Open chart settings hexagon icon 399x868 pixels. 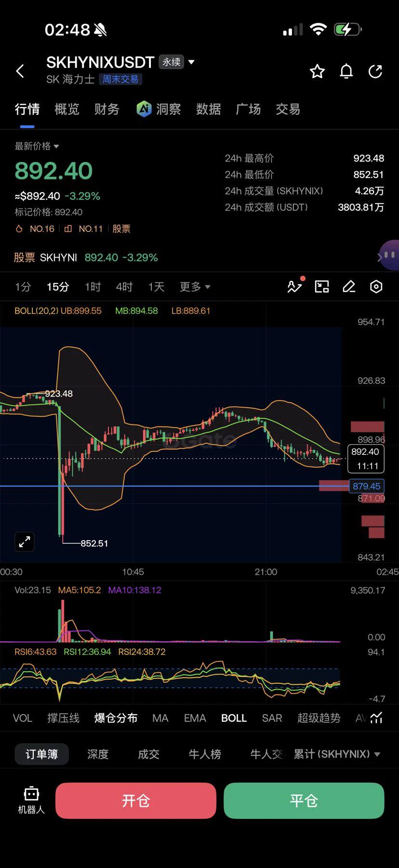(x=376, y=287)
